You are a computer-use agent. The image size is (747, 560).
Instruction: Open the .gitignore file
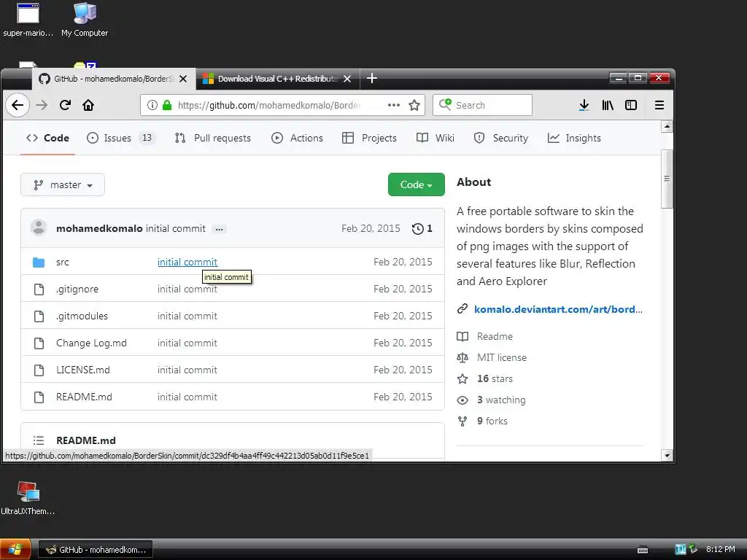(x=77, y=289)
